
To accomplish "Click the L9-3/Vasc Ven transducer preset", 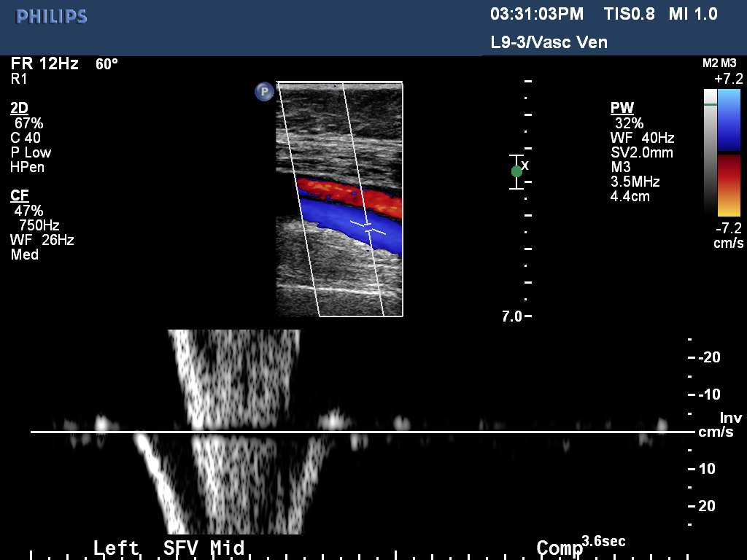I will [549, 42].
